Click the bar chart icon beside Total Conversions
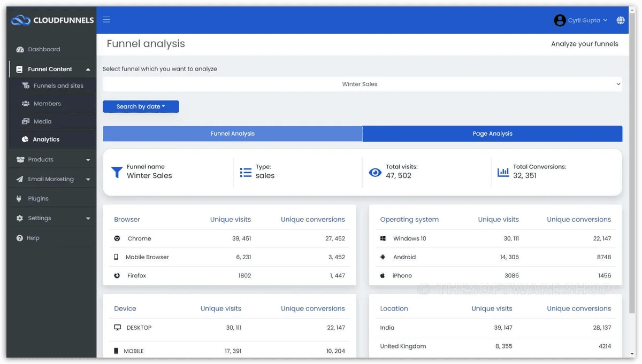Viewport: 642px width, 364px height. tap(503, 172)
